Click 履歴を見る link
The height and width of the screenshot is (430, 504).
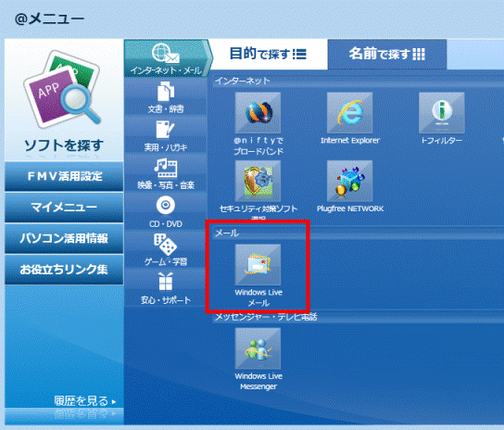click(x=85, y=401)
